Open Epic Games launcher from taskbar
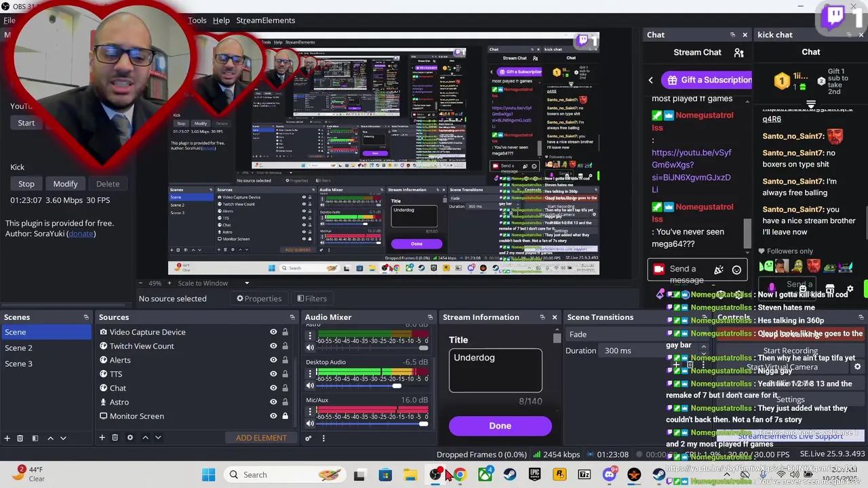868x488 pixels. [534, 474]
